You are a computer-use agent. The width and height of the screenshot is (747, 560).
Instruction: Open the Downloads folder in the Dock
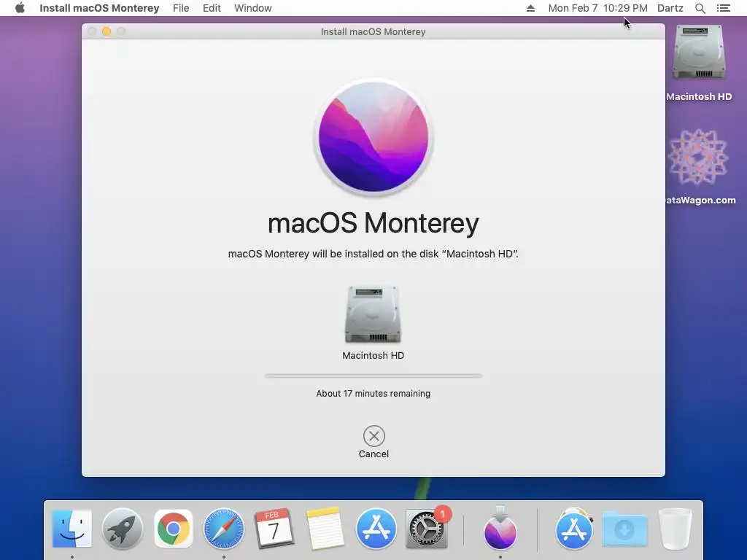tap(624, 529)
